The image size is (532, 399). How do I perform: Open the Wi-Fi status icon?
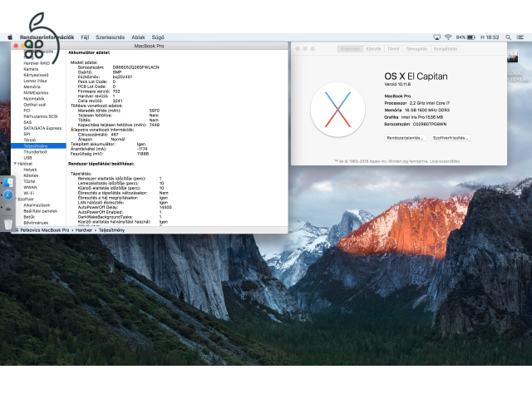click(x=448, y=37)
